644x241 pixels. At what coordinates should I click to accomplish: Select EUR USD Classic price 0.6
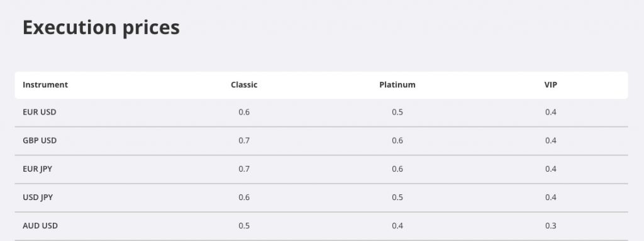point(244,112)
